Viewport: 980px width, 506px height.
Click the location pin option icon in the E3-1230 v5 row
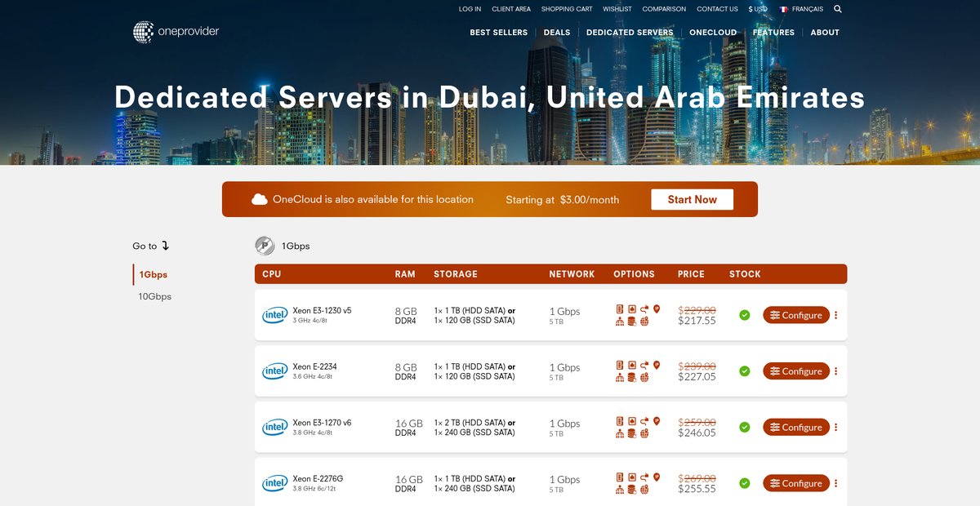click(656, 309)
